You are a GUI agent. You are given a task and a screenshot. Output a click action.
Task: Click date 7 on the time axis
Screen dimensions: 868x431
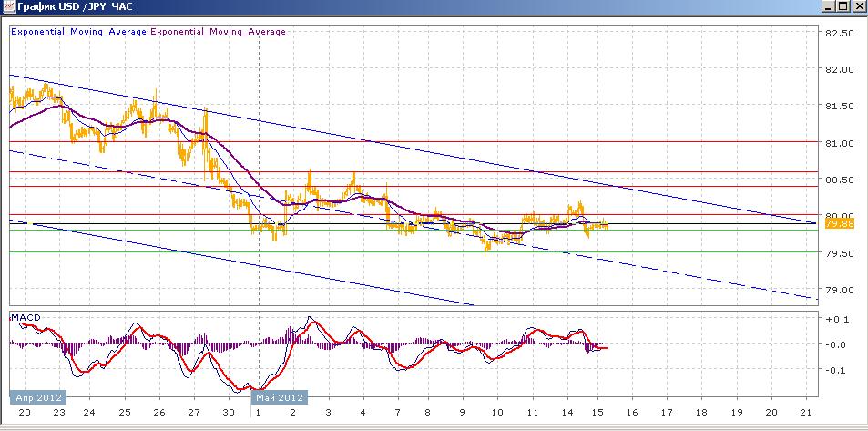tap(397, 413)
